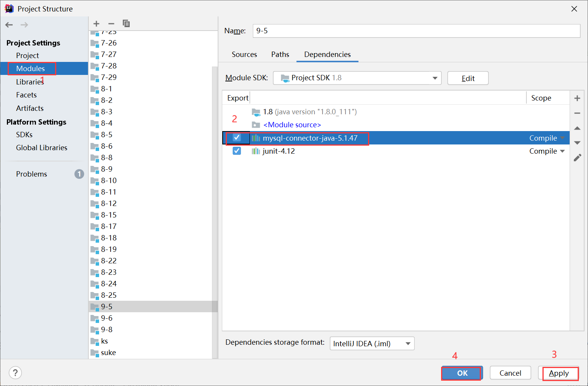Add a dependency with the plus icon
The width and height of the screenshot is (588, 386).
577,98
